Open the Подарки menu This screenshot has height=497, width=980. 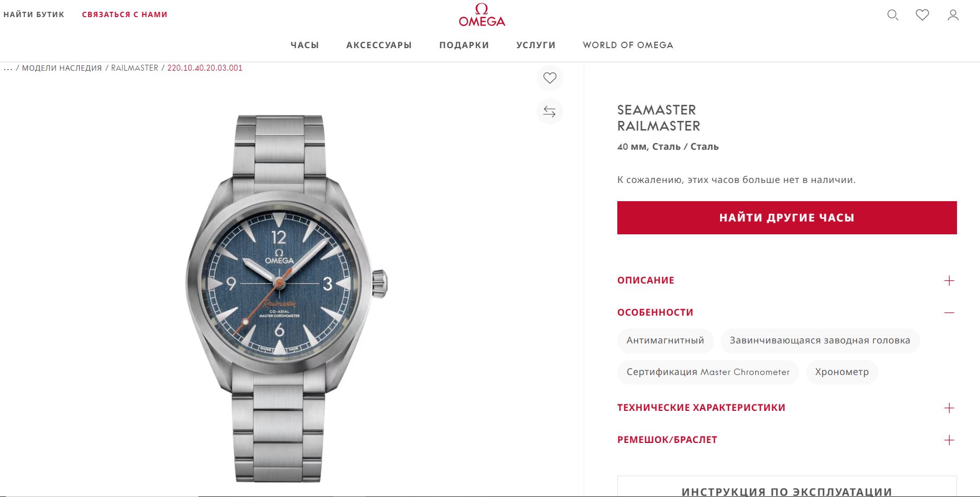point(464,45)
